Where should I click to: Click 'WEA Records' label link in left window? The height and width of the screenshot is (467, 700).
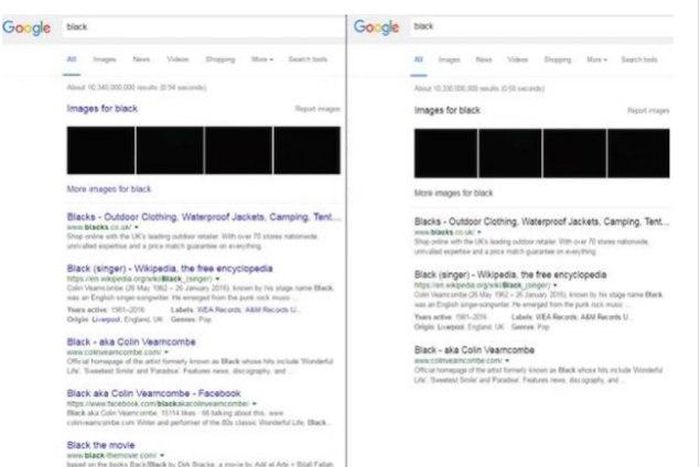pyautogui.click(x=219, y=310)
